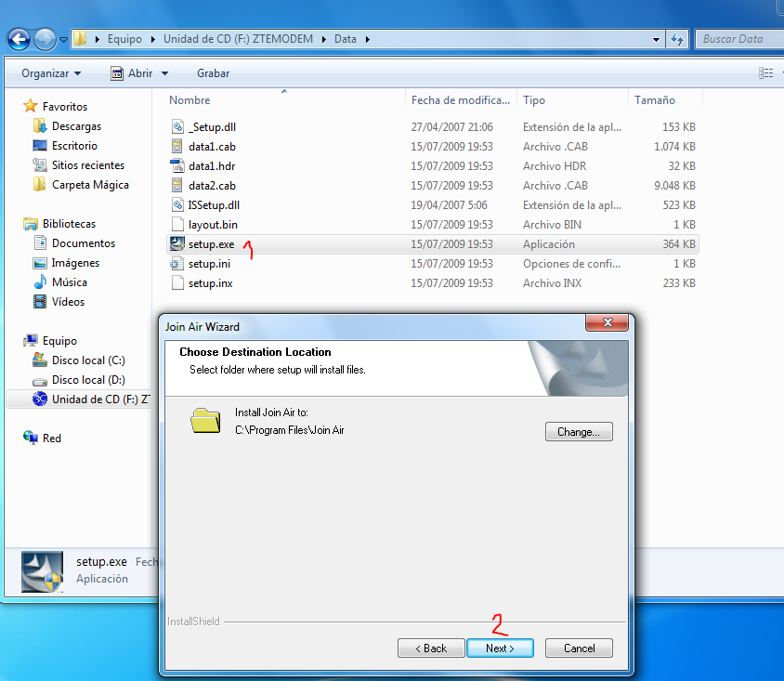Click setup.exe preview thumbnail in details pane
The height and width of the screenshot is (681, 784).
(x=43, y=571)
